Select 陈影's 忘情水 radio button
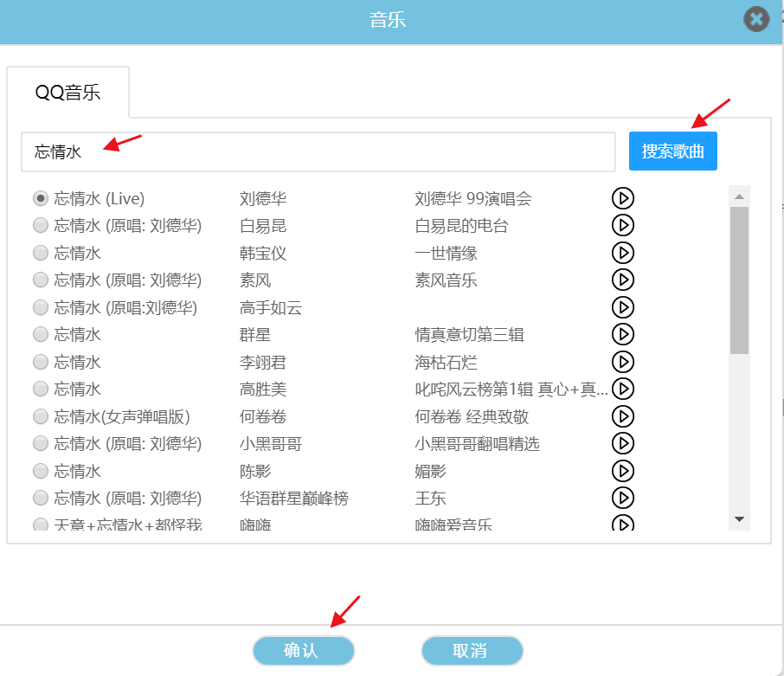 point(41,471)
